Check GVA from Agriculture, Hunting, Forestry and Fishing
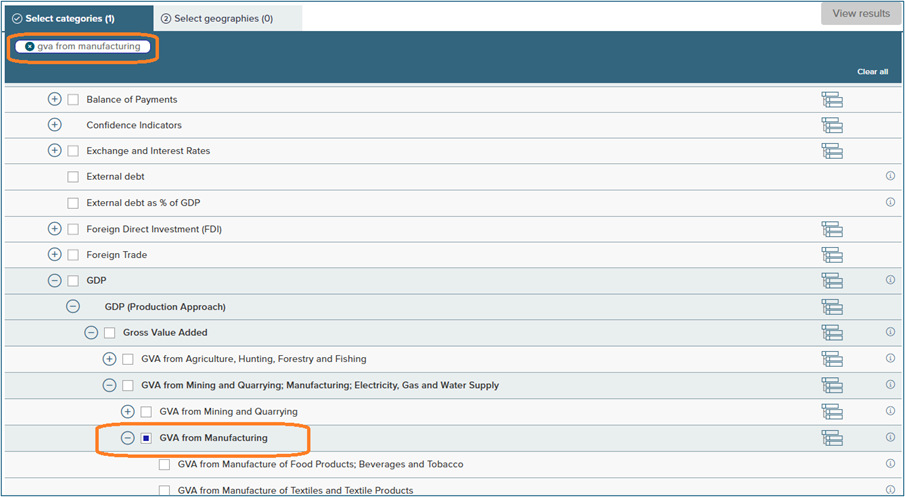This screenshot has height=497, width=905. [x=128, y=360]
